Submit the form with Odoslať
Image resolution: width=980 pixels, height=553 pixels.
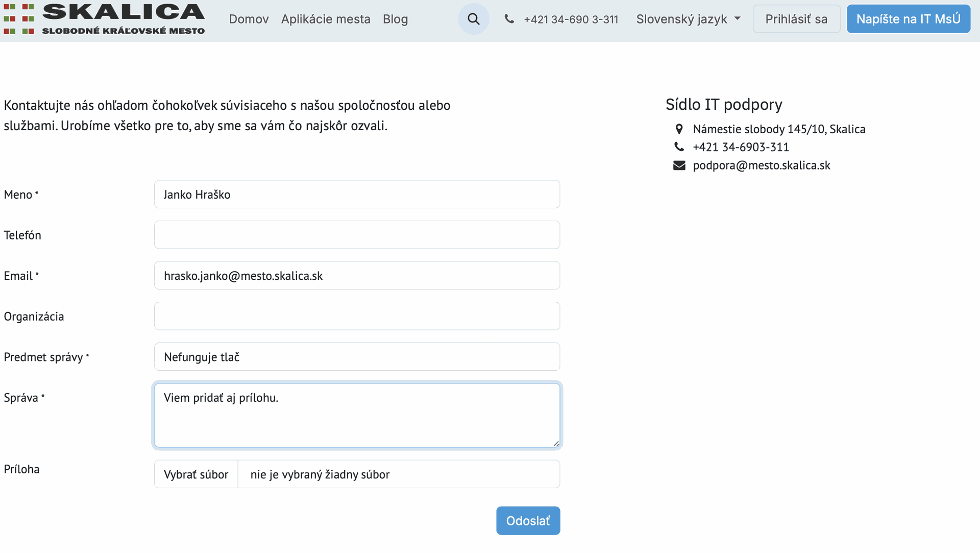point(528,521)
